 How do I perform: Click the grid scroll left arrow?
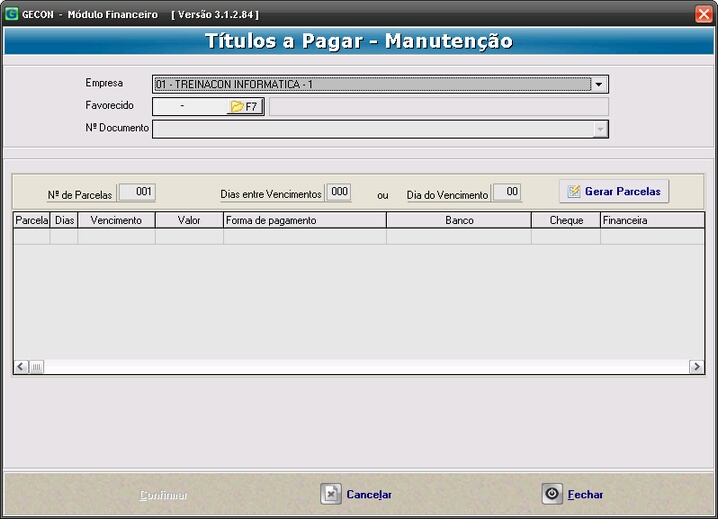[x=21, y=366]
